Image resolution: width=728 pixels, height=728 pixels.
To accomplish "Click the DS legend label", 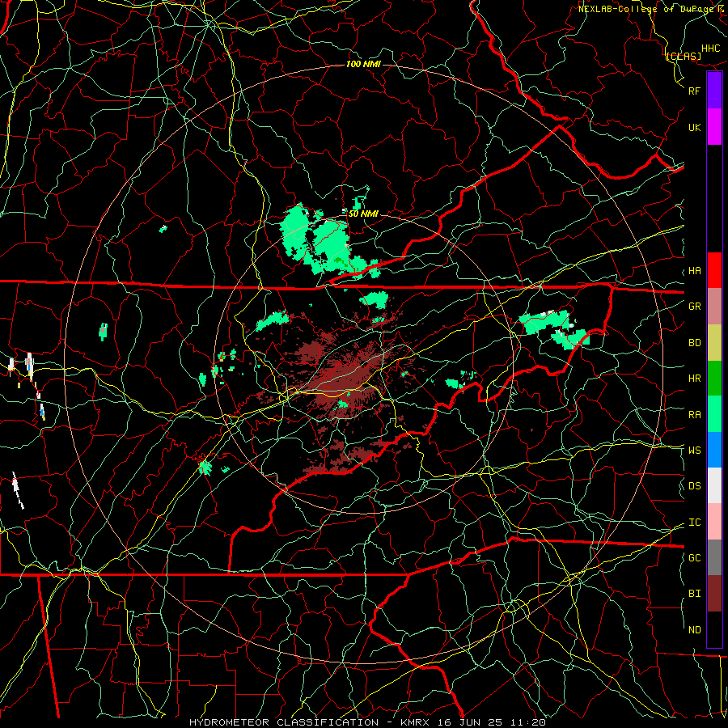I will click(x=694, y=486).
